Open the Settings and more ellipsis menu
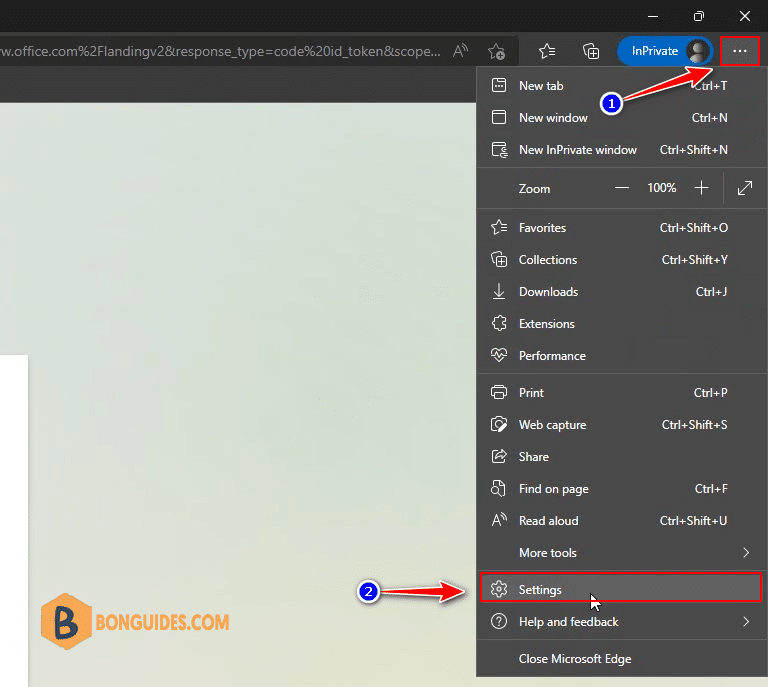The width and height of the screenshot is (768, 687). (x=740, y=51)
